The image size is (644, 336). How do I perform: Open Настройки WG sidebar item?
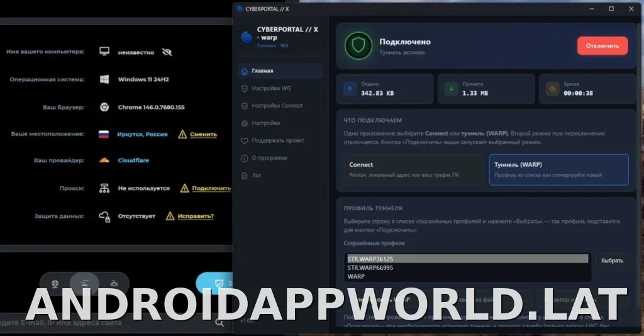pyautogui.click(x=280, y=88)
